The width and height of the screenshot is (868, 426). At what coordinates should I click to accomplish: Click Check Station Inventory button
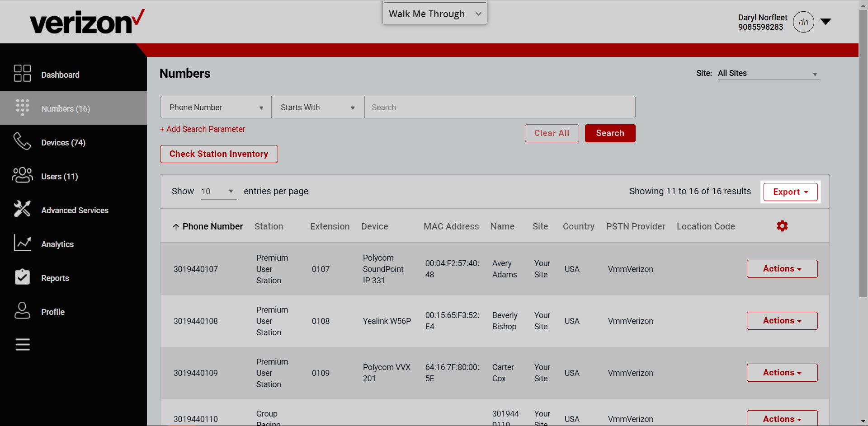[x=219, y=154]
